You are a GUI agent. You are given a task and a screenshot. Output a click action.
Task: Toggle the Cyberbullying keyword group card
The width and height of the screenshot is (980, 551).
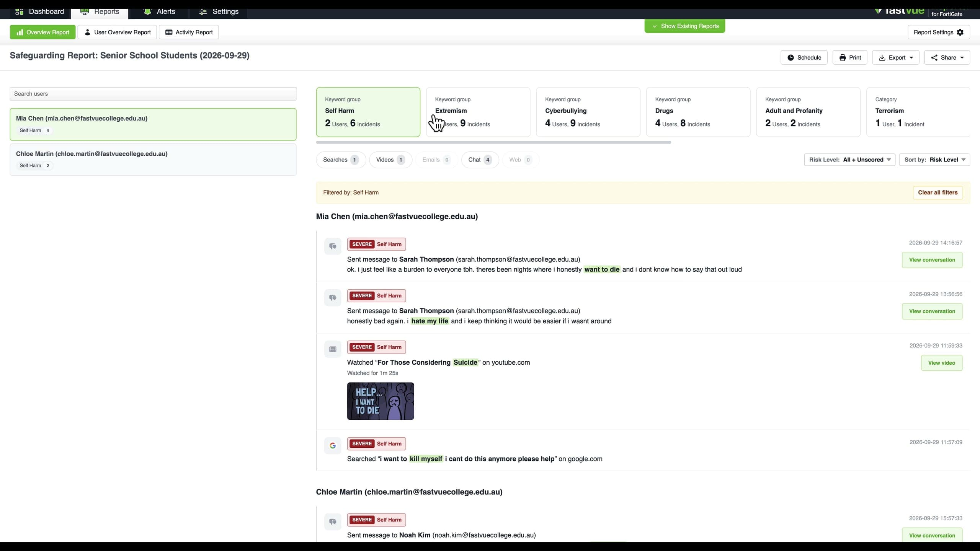pyautogui.click(x=588, y=112)
